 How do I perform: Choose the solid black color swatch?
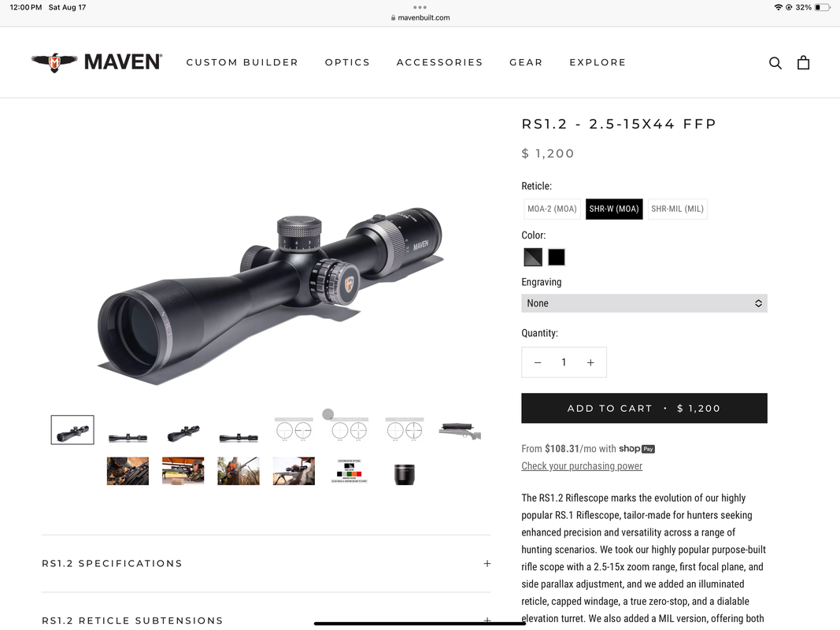pyautogui.click(x=556, y=258)
